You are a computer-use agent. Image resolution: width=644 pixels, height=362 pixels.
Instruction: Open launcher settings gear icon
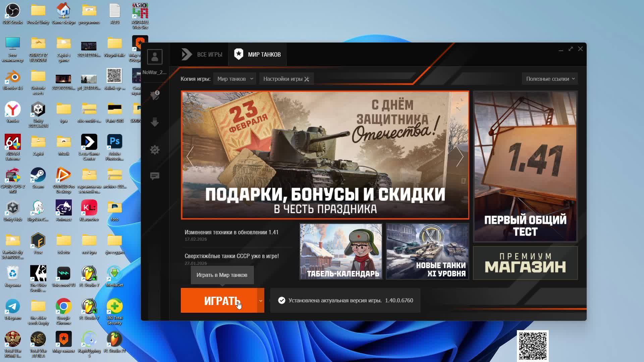(155, 149)
